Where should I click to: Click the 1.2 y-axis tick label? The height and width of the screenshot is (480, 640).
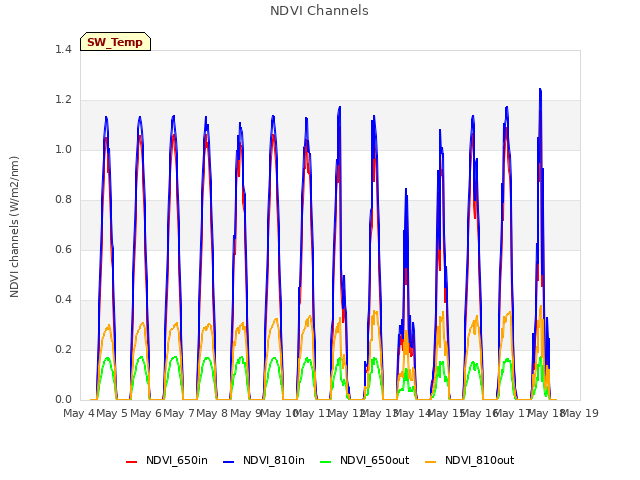click(63, 100)
